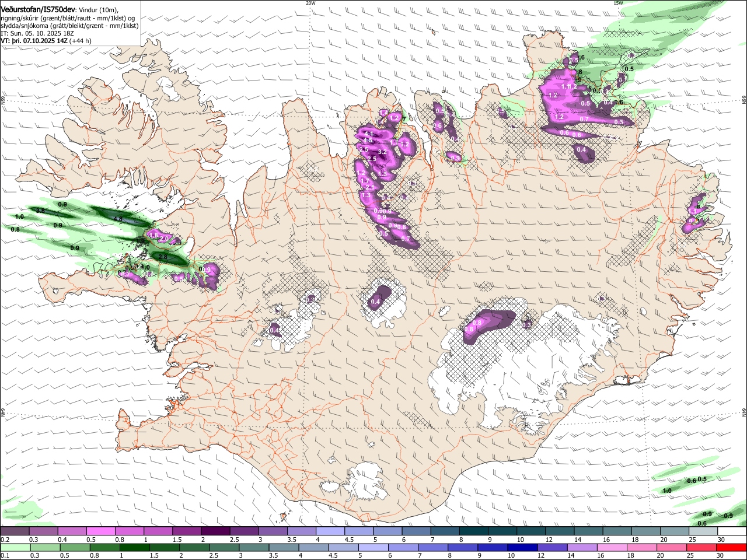Image resolution: width=747 pixels, height=560 pixels.
Task: Click the lower legend swatch between 16 and 18
Action: click(x=613, y=548)
